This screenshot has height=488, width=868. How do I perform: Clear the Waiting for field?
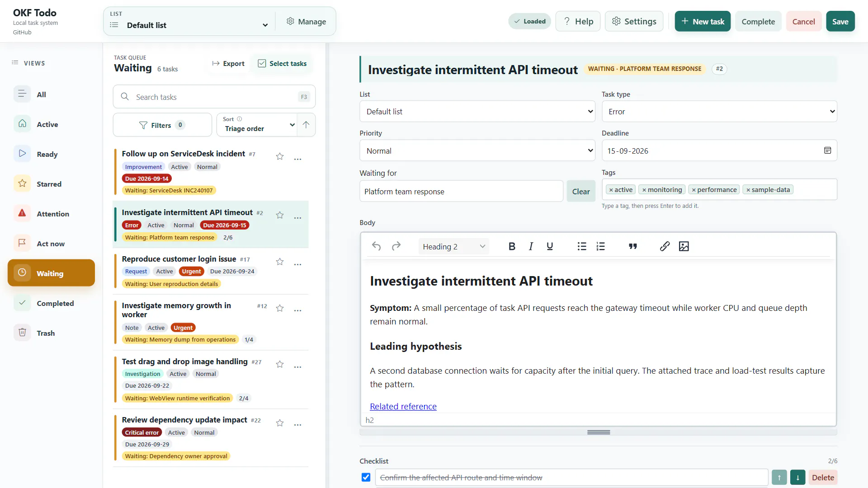pos(581,191)
